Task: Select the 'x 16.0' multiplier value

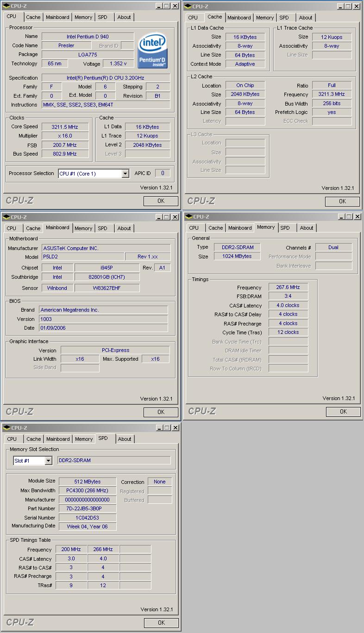Action: click(x=64, y=136)
